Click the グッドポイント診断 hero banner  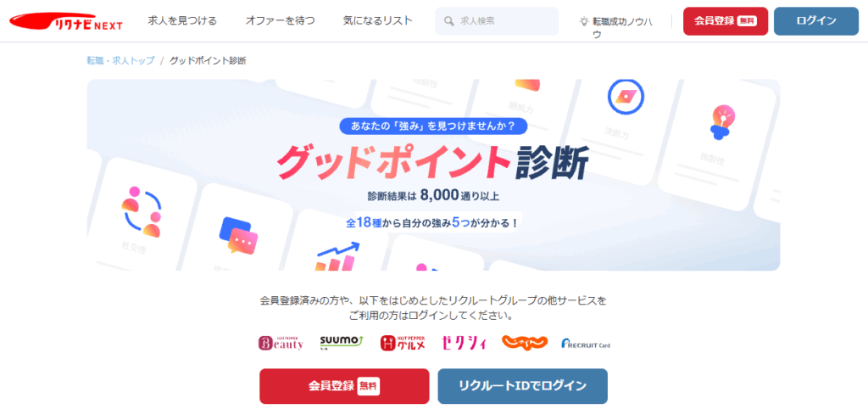click(x=433, y=175)
